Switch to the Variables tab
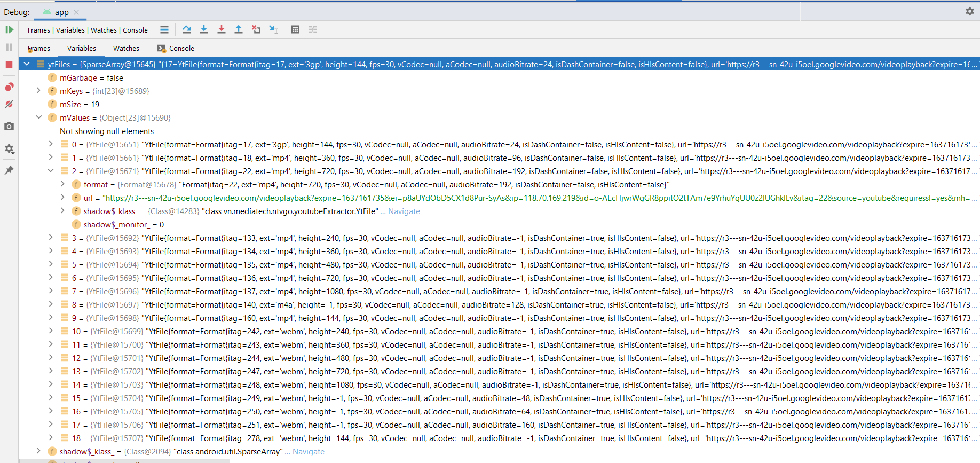This screenshot has width=980, height=463. point(82,49)
